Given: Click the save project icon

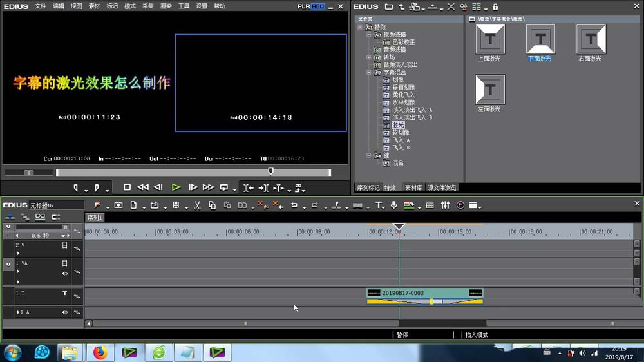Looking at the screenshot, I should click(176, 205).
